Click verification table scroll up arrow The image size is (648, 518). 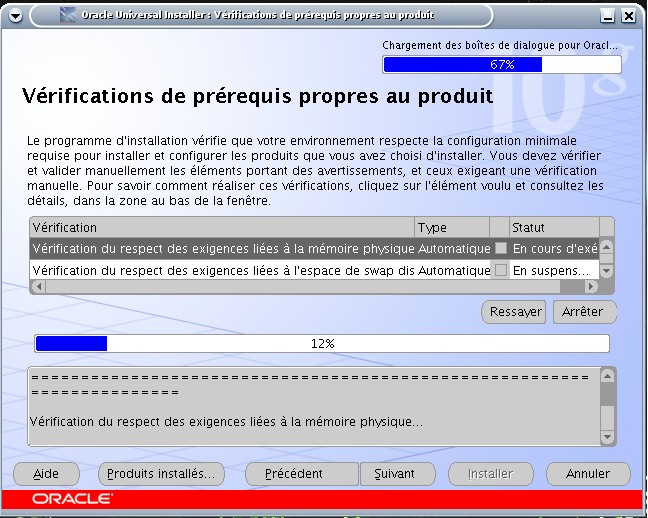pos(606,247)
